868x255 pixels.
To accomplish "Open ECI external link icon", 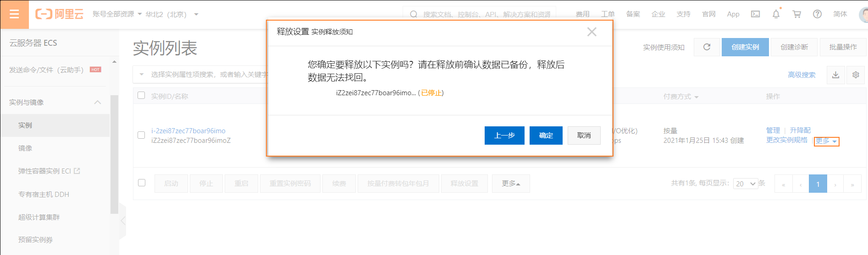I will tap(77, 171).
